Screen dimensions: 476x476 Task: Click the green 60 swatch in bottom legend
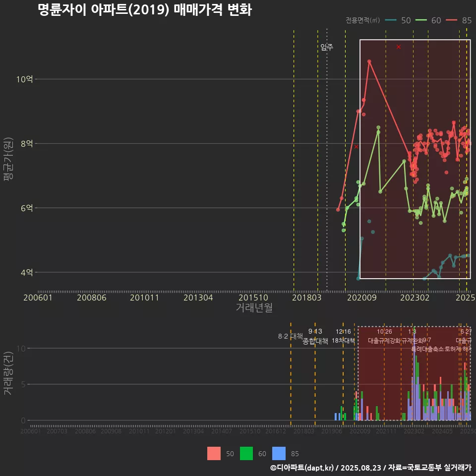coord(246,454)
